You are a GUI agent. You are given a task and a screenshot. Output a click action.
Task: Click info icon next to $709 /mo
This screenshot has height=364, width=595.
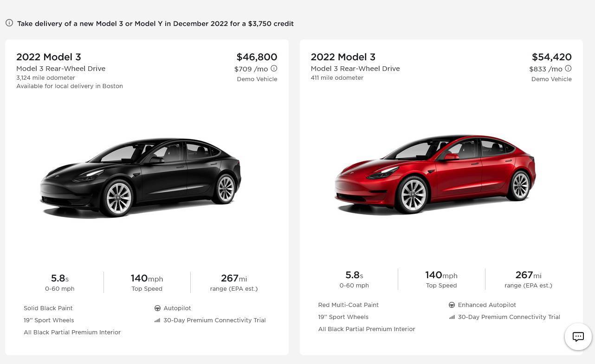click(x=274, y=69)
